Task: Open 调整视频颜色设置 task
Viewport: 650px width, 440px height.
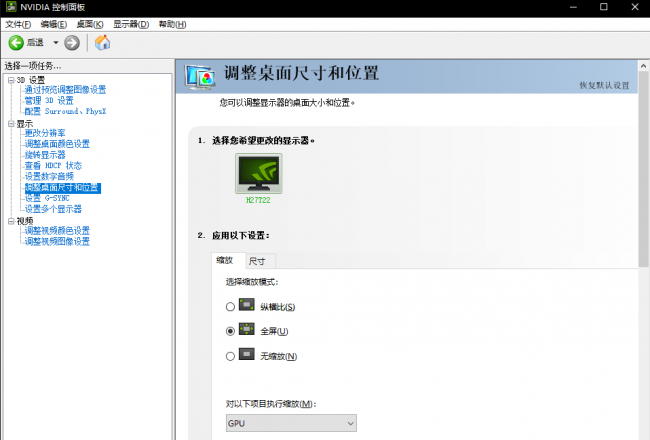Action: [57, 231]
